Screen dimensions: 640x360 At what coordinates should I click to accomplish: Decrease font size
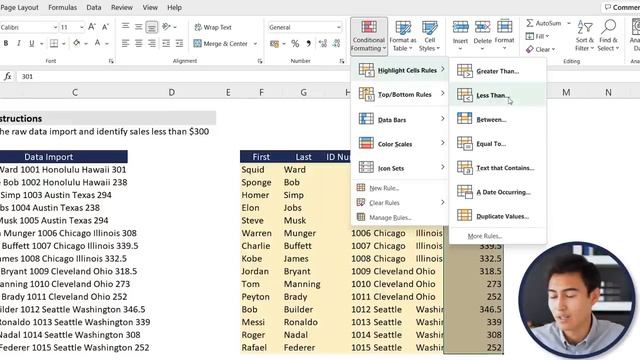pyautogui.click(x=105, y=27)
